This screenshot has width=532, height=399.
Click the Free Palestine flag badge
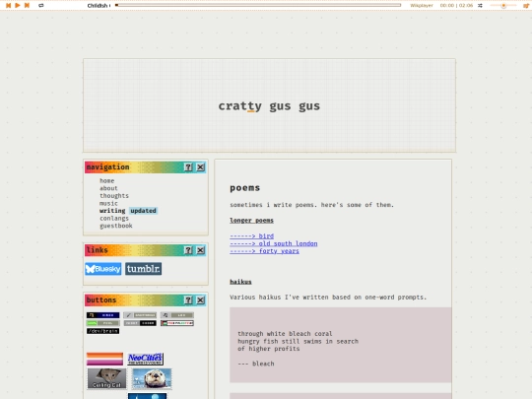(177, 323)
